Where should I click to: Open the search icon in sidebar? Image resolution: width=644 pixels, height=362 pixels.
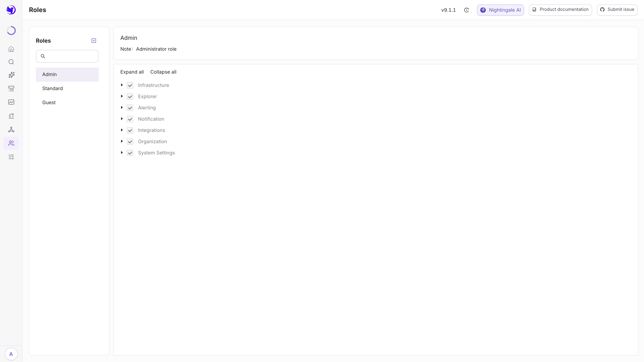pos(11,62)
